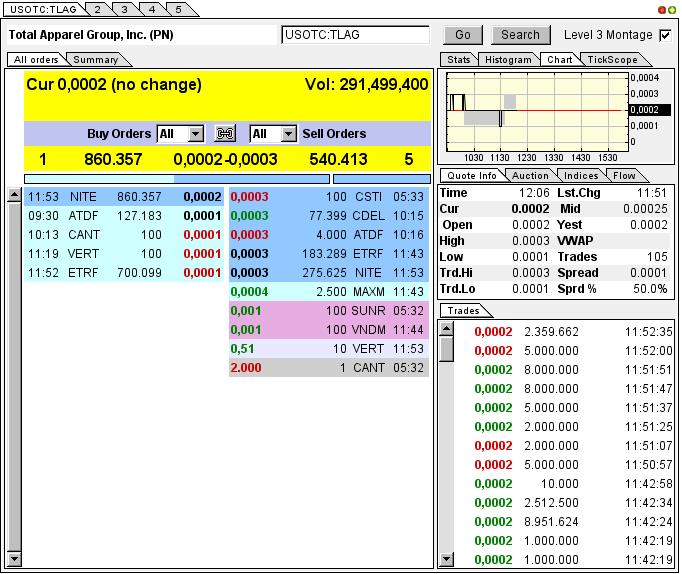Click the Trades list scrollbar thumb

pos(446,349)
